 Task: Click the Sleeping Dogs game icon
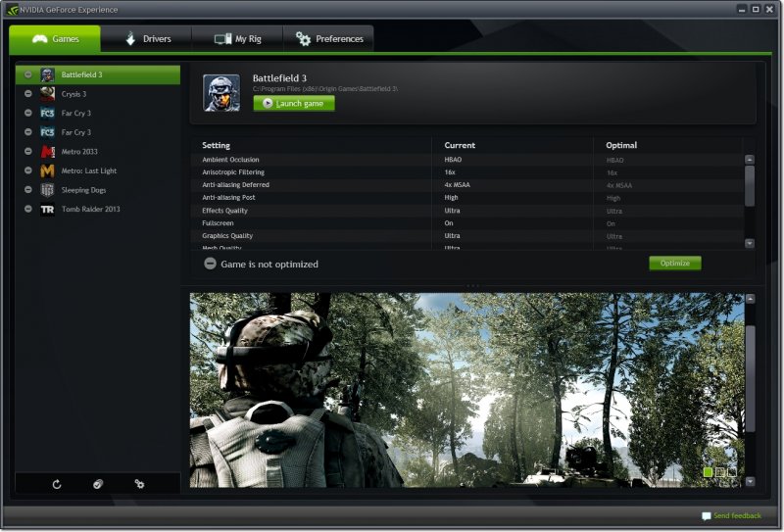pyautogui.click(x=47, y=190)
